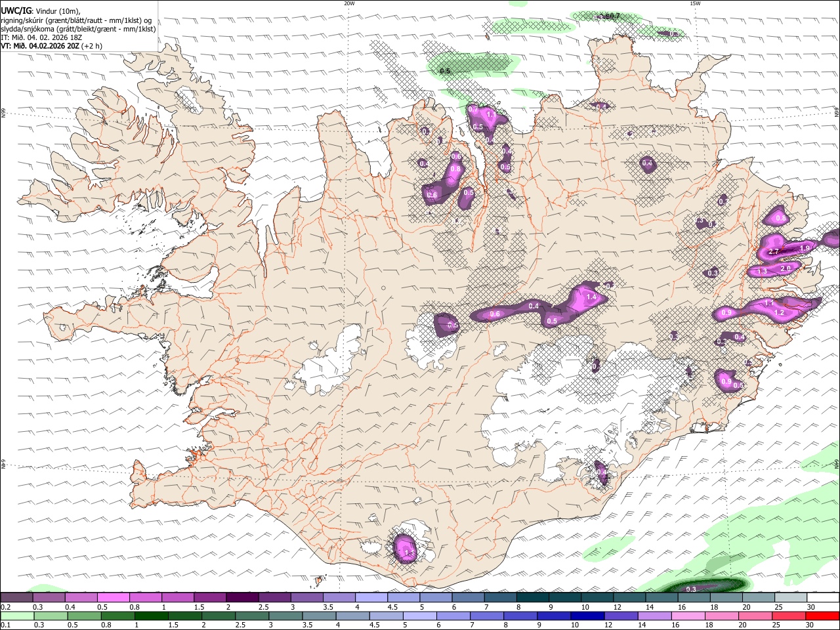Pick top legend swatch between 8 and 9

[x=532, y=597]
